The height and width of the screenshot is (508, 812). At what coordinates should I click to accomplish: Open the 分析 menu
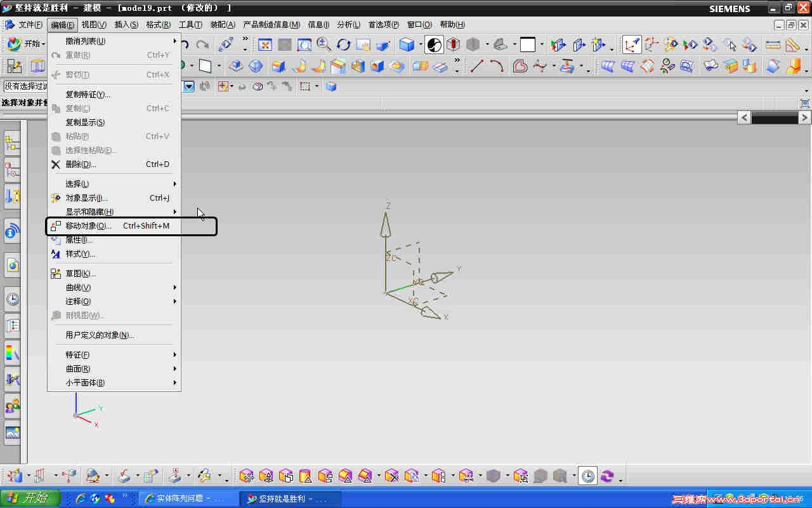coord(349,25)
